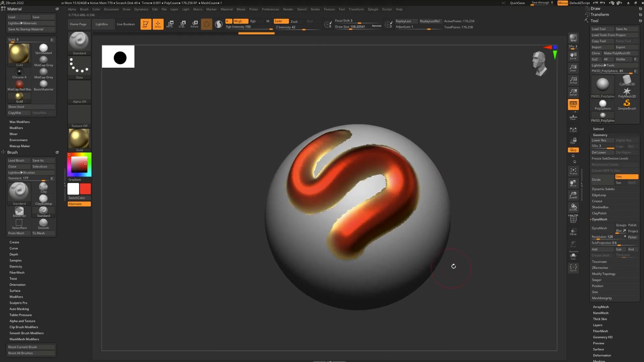Image resolution: width=644 pixels, height=362 pixels.
Task: Click the AAHalf zoom icon
Action: (573, 92)
